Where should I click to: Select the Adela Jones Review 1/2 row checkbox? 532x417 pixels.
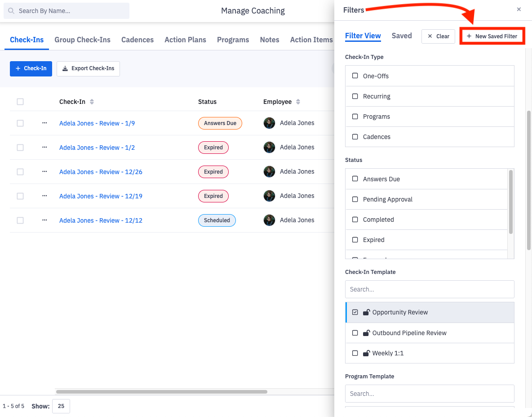[x=20, y=148]
